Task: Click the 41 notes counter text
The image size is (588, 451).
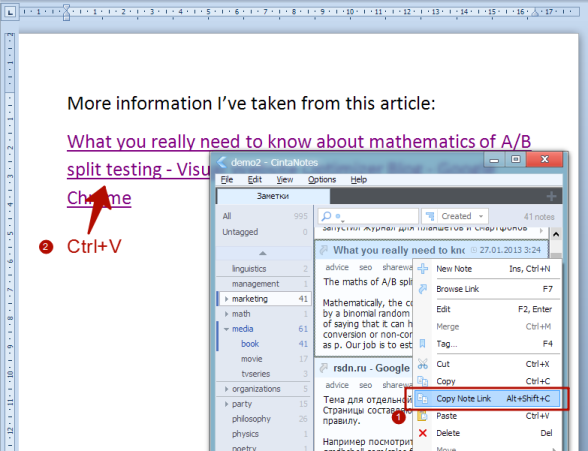Action: click(x=539, y=217)
